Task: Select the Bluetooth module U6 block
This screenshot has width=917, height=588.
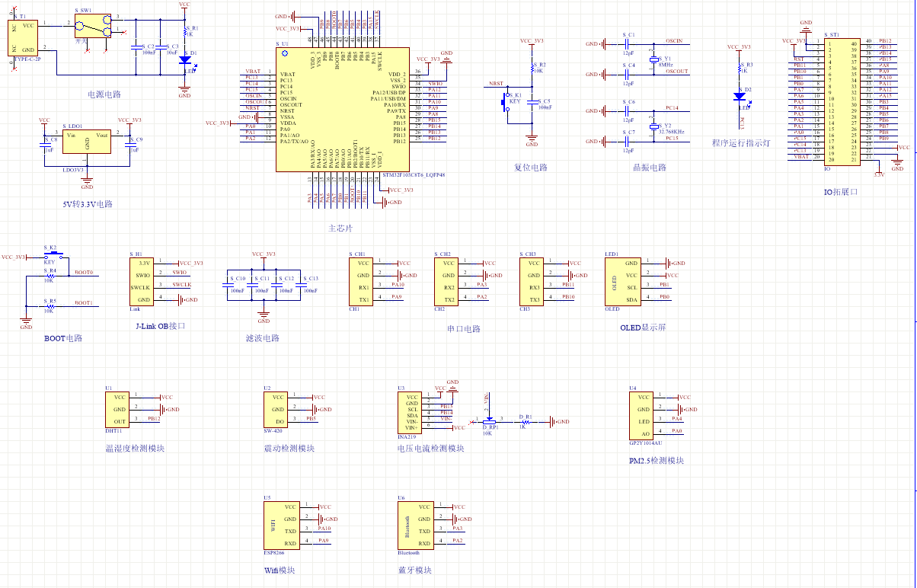Action: 416,525
